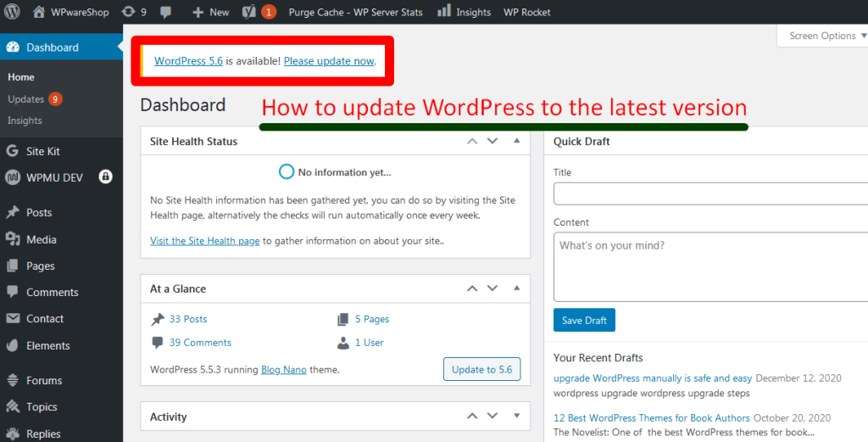Click the pages icon beside 5 Pages
The image size is (868, 442).
343,319
